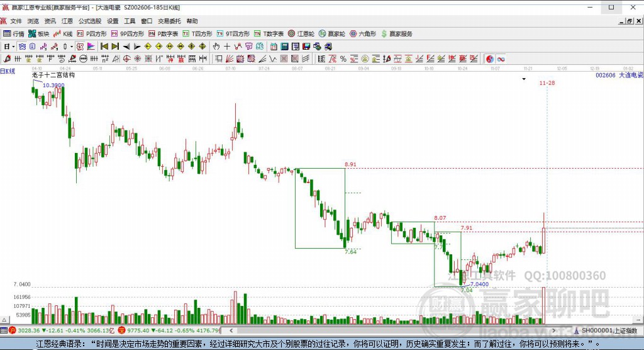Viewport: 644px width, 350px height.
Task: Click the 老子十二宫结构 indicator label
Action: [x=53, y=76]
